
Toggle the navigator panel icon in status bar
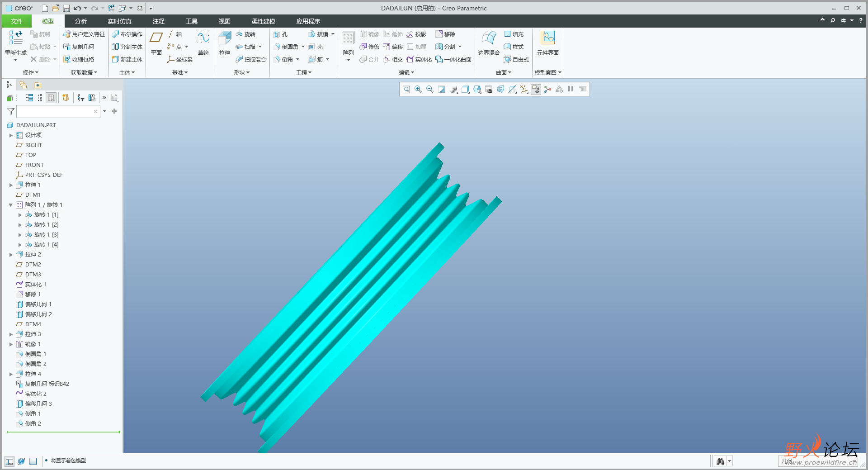pos(9,461)
